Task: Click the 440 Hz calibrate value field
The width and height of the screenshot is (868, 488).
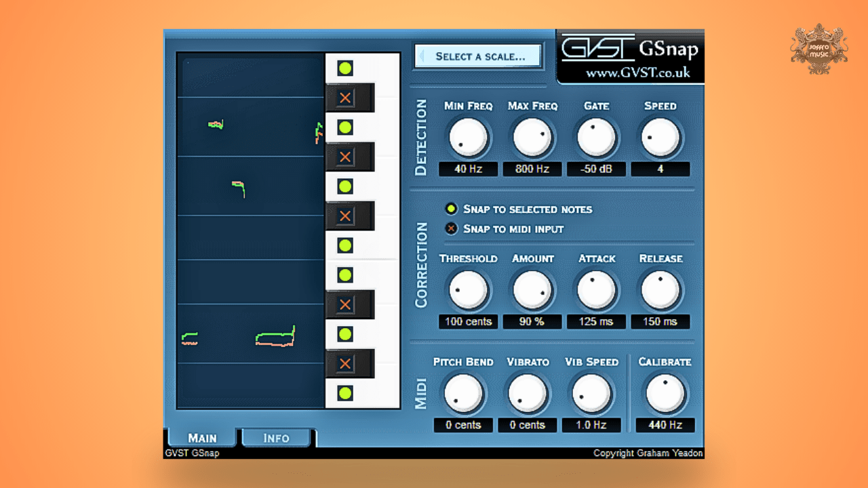Action: click(665, 425)
